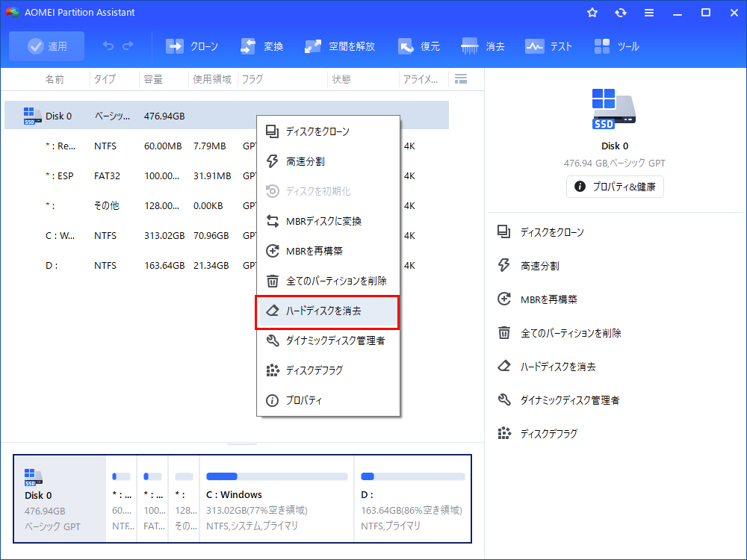Select the 変換 toolbar icon
The width and height of the screenshot is (747, 560).
point(261,46)
